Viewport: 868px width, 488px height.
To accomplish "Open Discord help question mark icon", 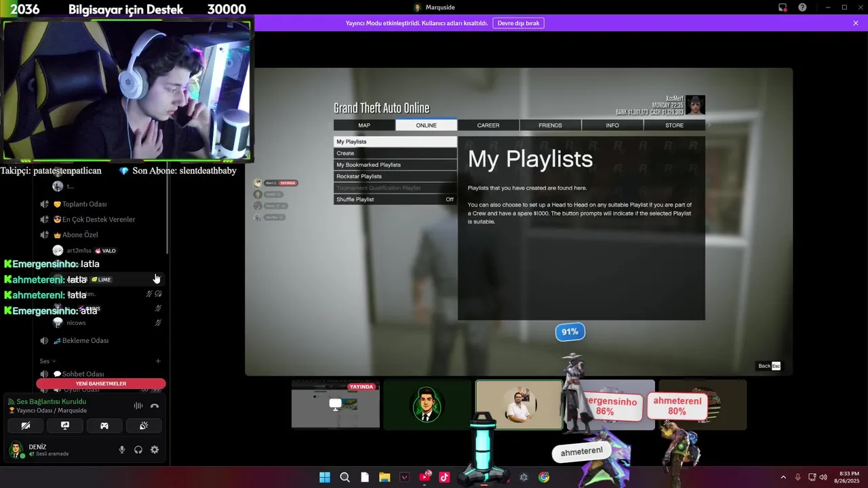I will coord(802,7).
